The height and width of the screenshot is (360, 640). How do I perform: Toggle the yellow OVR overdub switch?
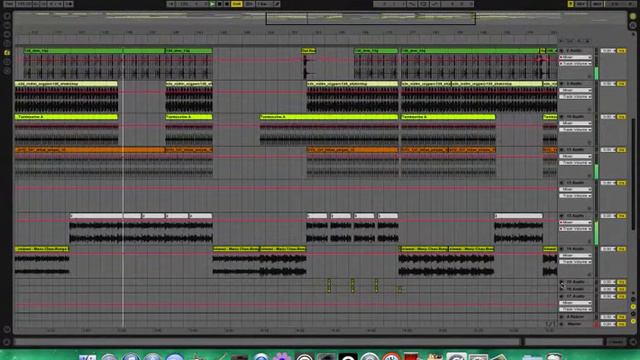point(237,4)
